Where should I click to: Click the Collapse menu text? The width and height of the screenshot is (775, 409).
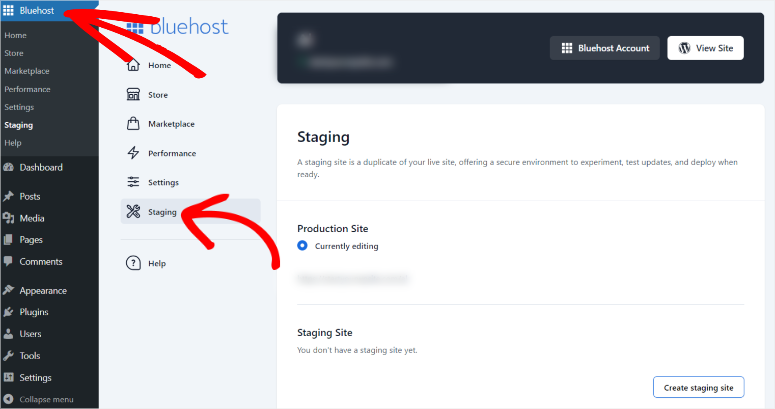pyautogui.click(x=46, y=399)
